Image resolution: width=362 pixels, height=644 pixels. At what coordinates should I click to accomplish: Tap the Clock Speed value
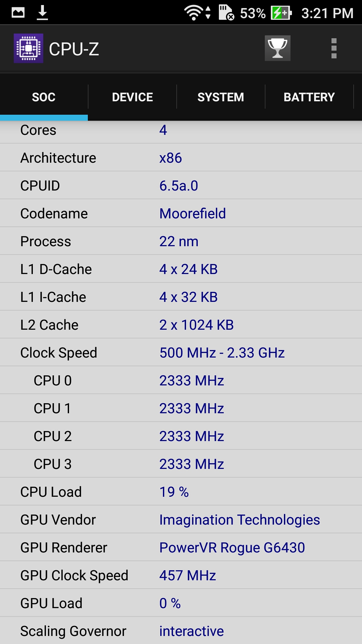tap(222, 353)
